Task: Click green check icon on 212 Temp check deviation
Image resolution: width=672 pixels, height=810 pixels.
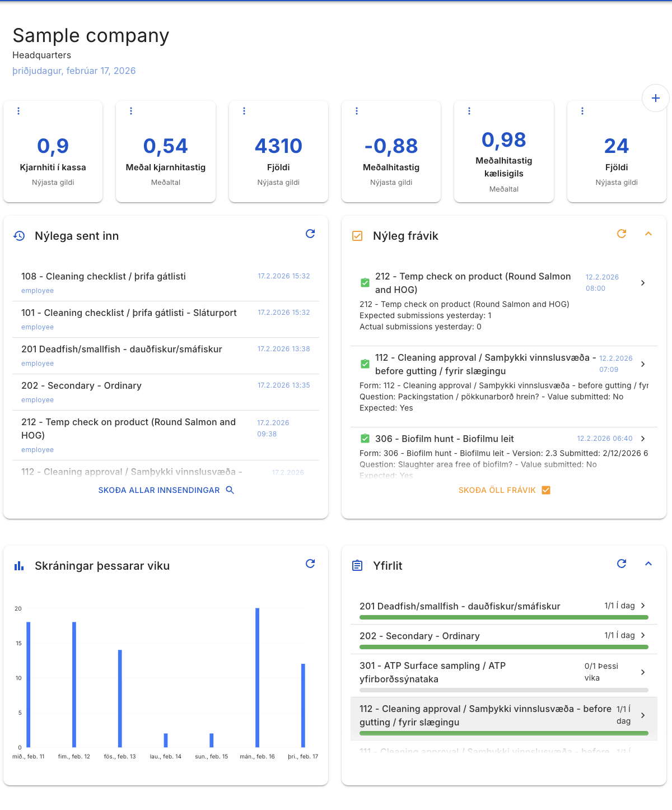Action: 365,283
